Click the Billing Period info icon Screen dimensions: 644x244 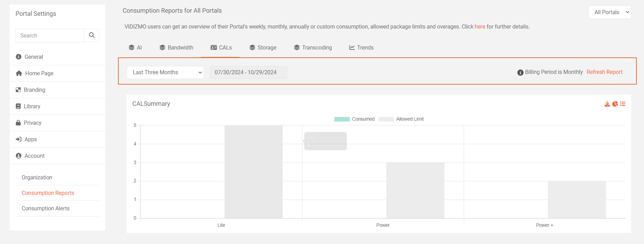(520, 73)
